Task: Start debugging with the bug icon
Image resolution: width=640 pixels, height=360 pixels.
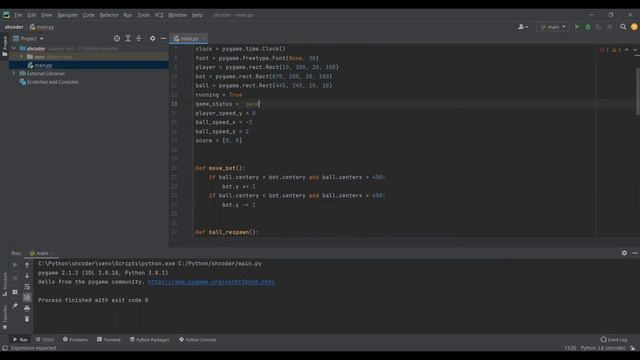Action: point(588,27)
